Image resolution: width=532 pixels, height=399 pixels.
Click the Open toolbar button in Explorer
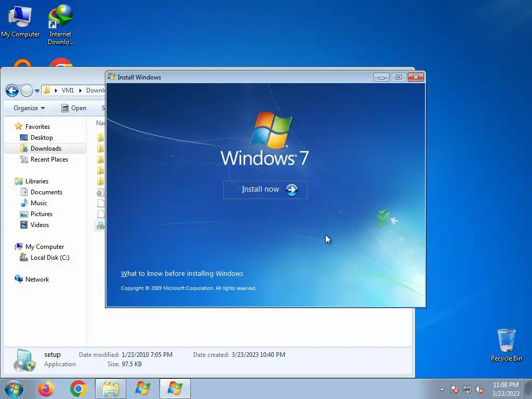[x=74, y=108]
